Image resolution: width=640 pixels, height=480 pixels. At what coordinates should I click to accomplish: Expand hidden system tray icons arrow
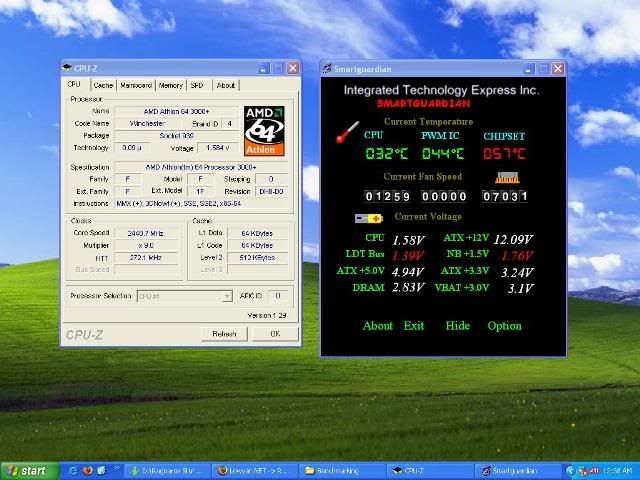pos(570,471)
